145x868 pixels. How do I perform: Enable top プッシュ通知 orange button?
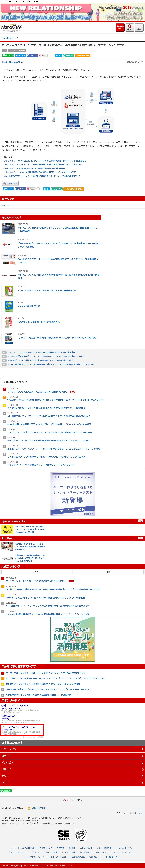(x=83, y=55)
